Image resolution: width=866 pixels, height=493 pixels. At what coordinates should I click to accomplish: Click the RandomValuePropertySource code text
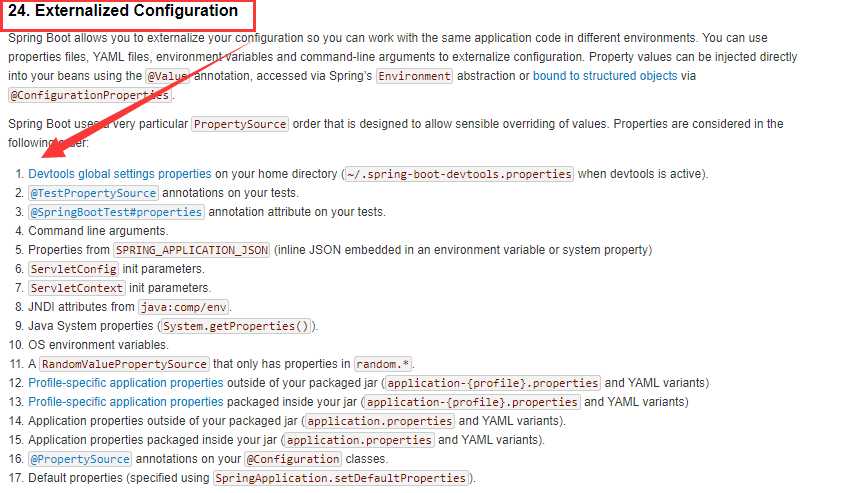[x=125, y=364]
